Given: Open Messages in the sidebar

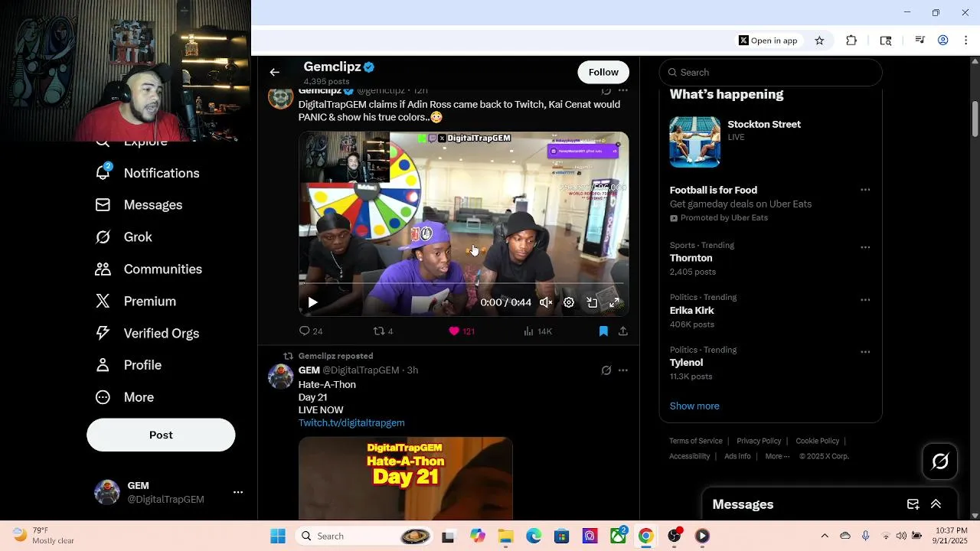Looking at the screenshot, I should (x=139, y=205).
